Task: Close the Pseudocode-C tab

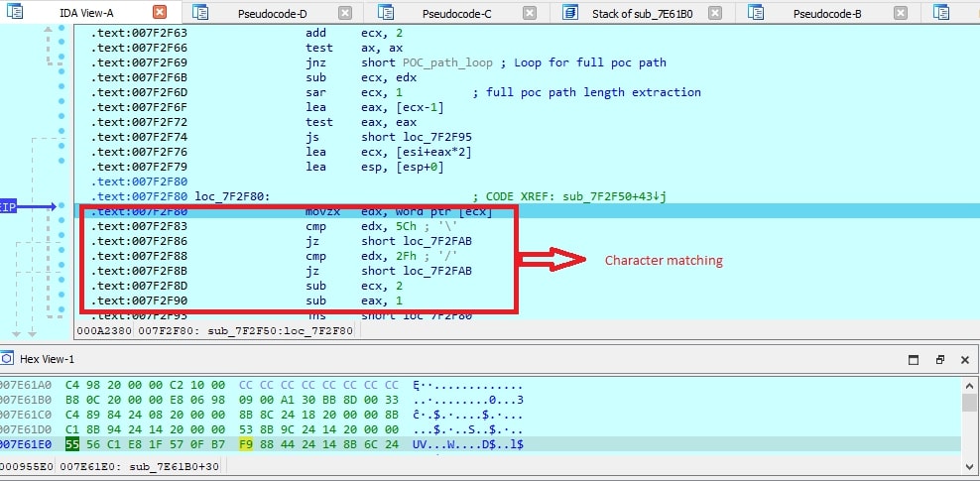Action: [530, 12]
